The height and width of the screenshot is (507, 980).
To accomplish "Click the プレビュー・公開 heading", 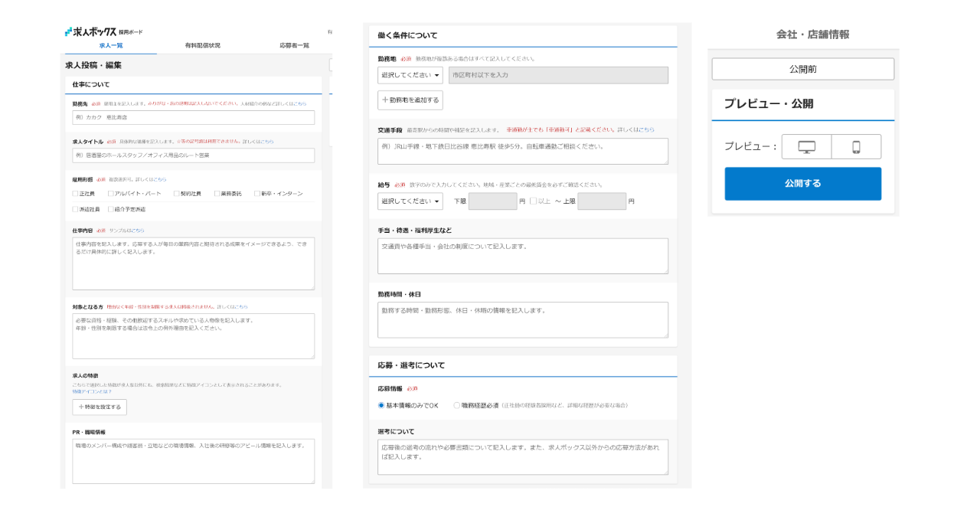I will (769, 103).
